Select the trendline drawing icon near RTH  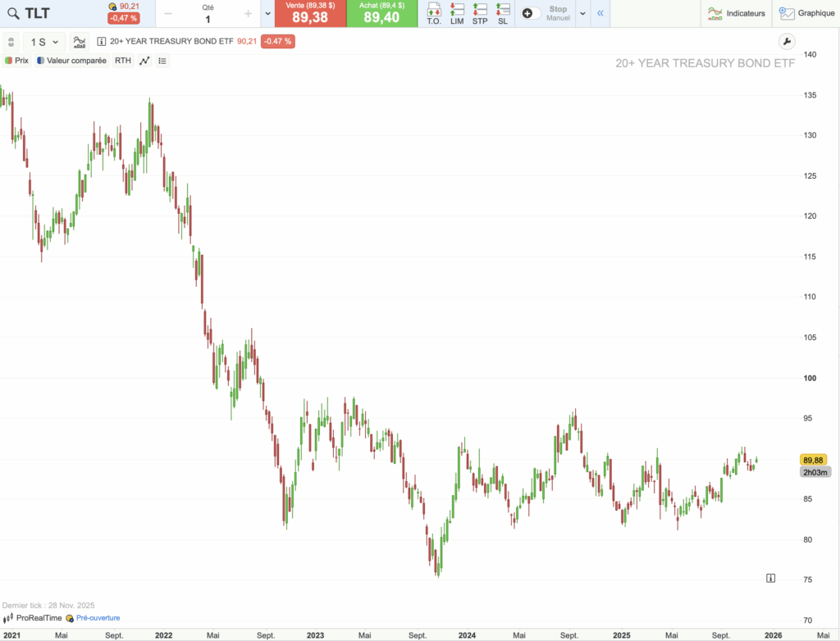pos(143,60)
